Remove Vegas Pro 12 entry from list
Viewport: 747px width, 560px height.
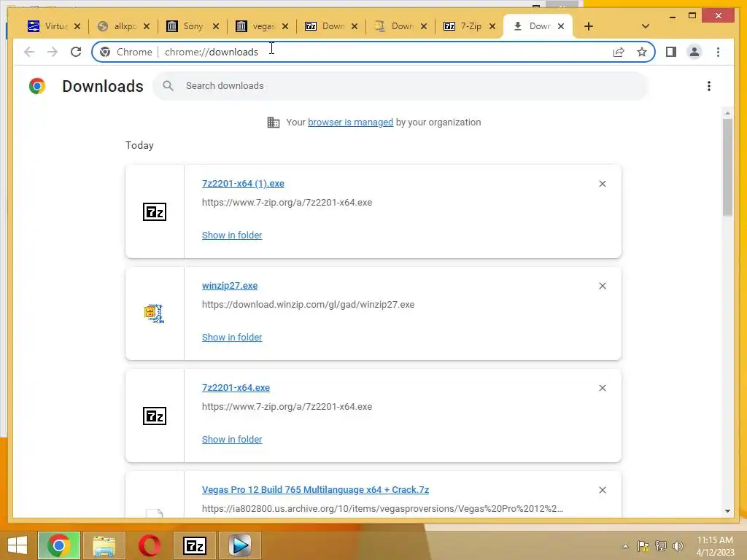coord(602,490)
